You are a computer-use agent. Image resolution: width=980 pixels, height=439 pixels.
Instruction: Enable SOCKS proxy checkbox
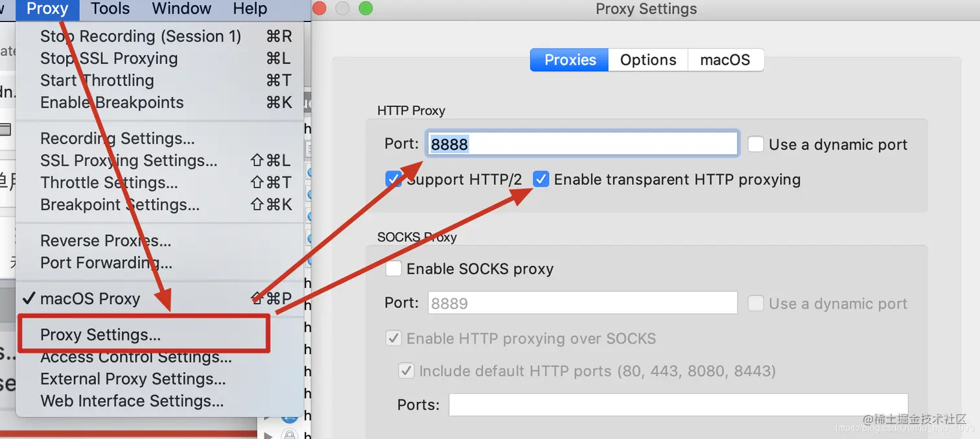pyautogui.click(x=393, y=268)
